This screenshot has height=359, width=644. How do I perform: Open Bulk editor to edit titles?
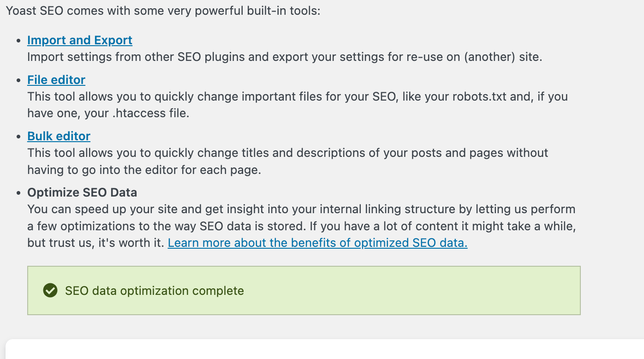[59, 136]
